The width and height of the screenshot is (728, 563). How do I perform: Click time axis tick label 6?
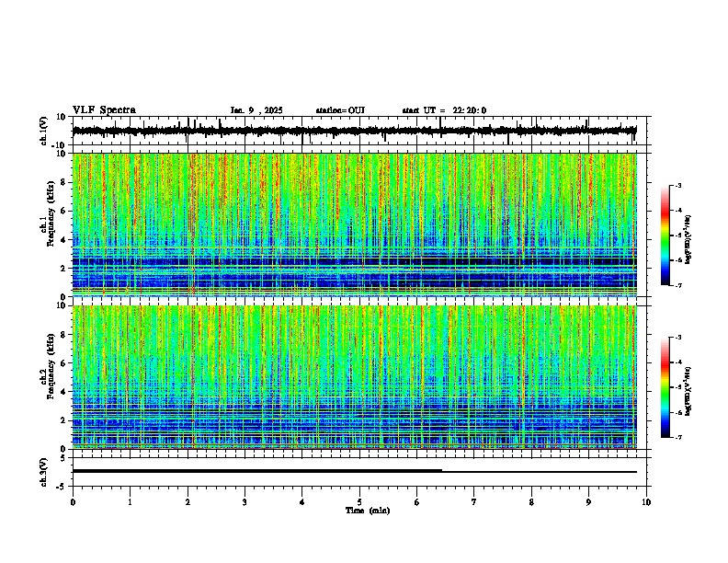pyautogui.click(x=417, y=502)
